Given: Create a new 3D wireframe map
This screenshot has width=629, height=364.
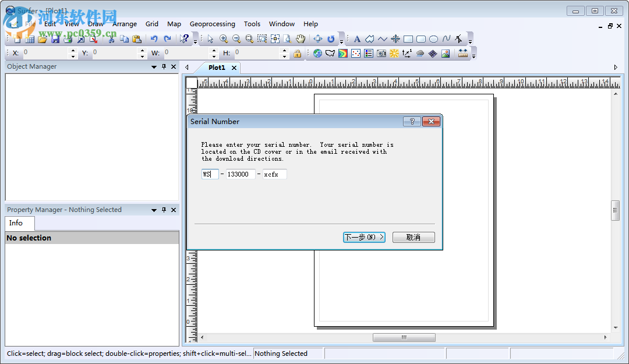Looking at the screenshot, I should click(433, 54).
